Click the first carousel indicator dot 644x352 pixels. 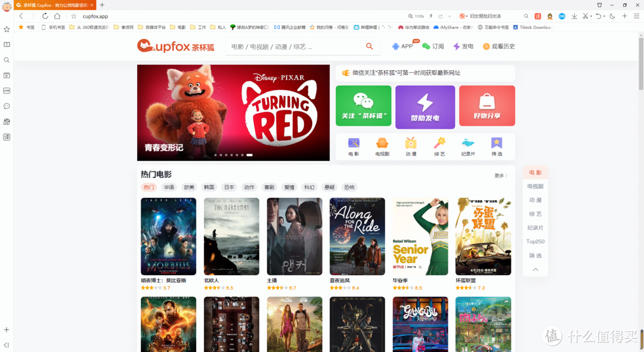(215, 155)
